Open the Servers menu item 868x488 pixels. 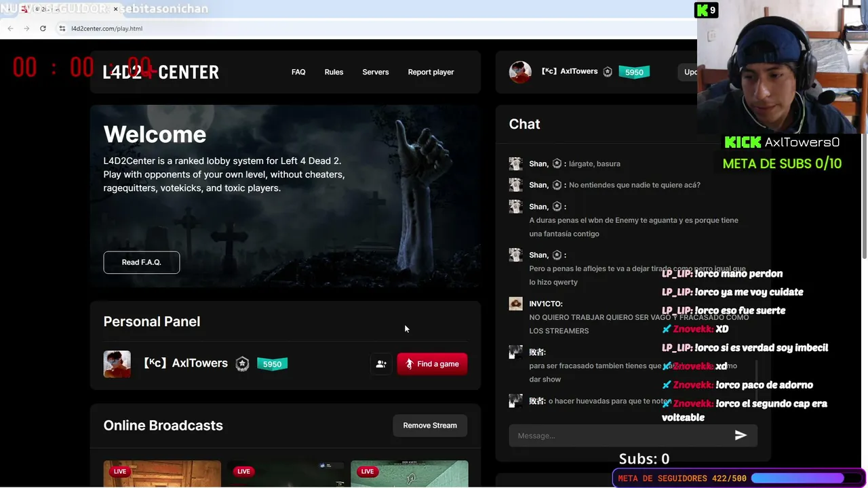point(376,72)
